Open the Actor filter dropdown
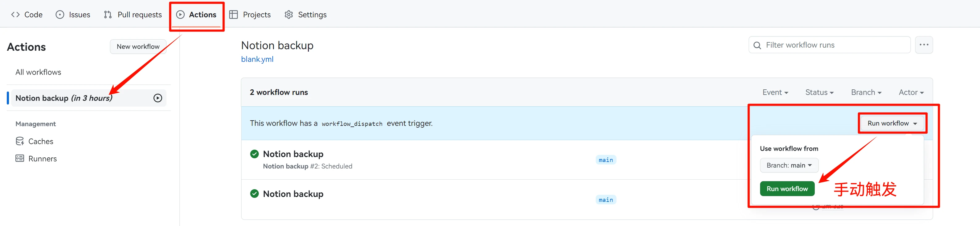 click(911, 92)
